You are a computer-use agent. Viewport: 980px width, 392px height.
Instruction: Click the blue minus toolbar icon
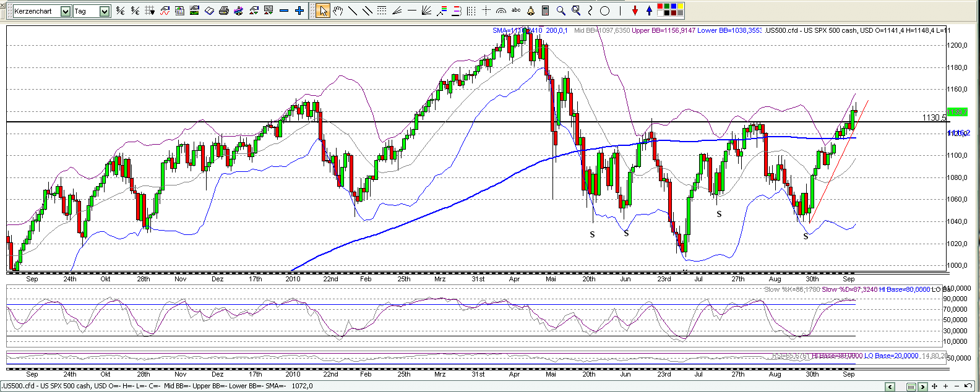(x=283, y=11)
